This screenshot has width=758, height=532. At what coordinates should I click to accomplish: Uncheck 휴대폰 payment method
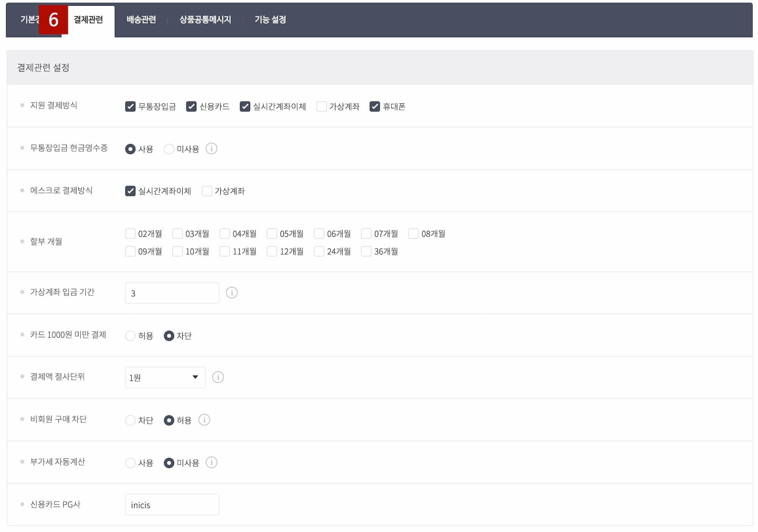(x=375, y=106)
